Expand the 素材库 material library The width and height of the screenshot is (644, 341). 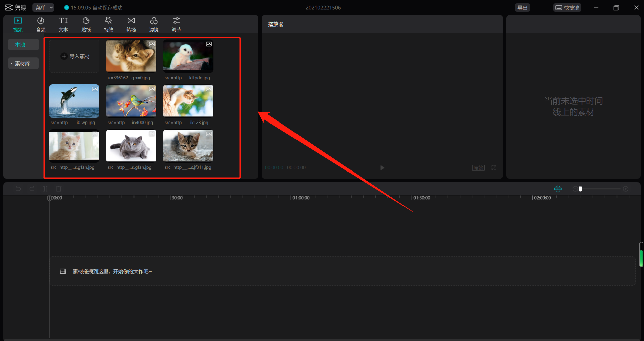point(23,63)
